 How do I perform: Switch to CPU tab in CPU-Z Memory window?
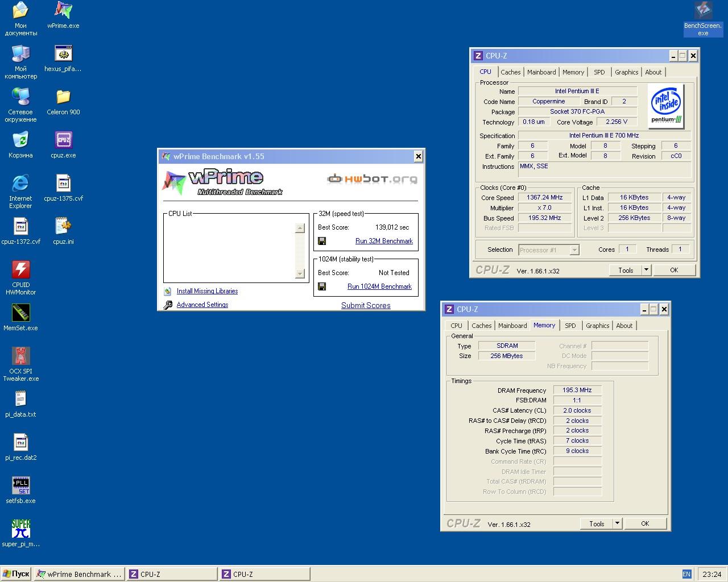pyautogui.click(x=456, y=326)
